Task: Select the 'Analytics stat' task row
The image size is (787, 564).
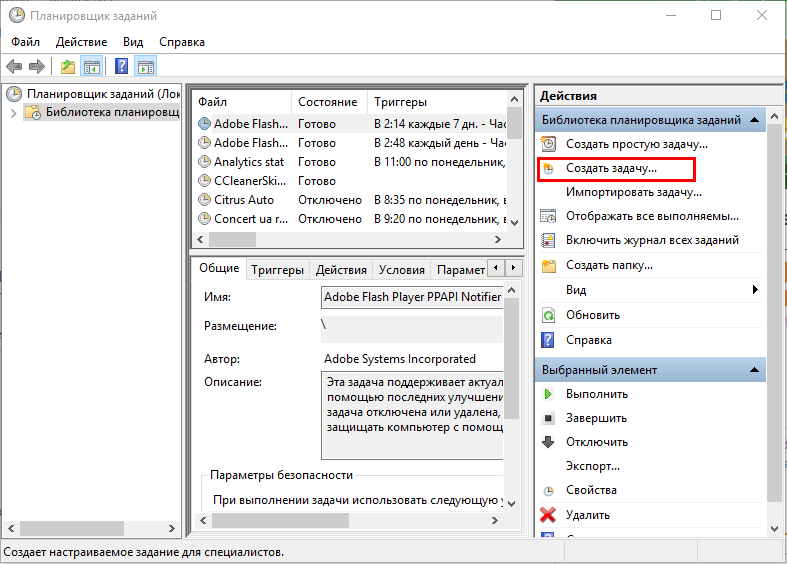Action: click(x=351, y=162)
